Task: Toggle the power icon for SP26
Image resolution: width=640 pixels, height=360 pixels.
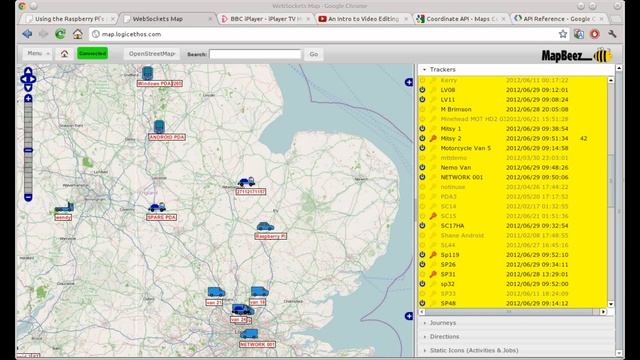Action: (x=422, y=264)
